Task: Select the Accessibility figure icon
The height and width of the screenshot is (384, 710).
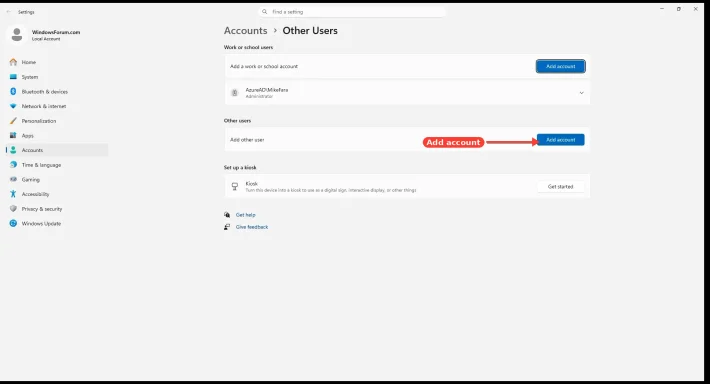Action: click(13, 194)
